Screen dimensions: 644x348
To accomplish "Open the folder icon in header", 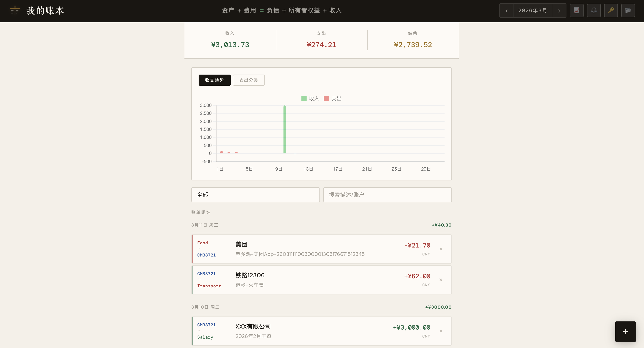I will [628, 10].
